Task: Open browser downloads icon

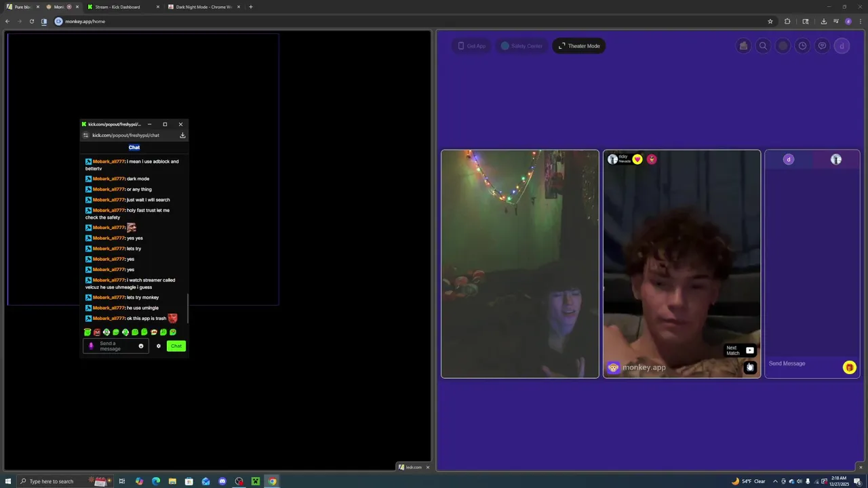Action: click(x=823, y=22)
